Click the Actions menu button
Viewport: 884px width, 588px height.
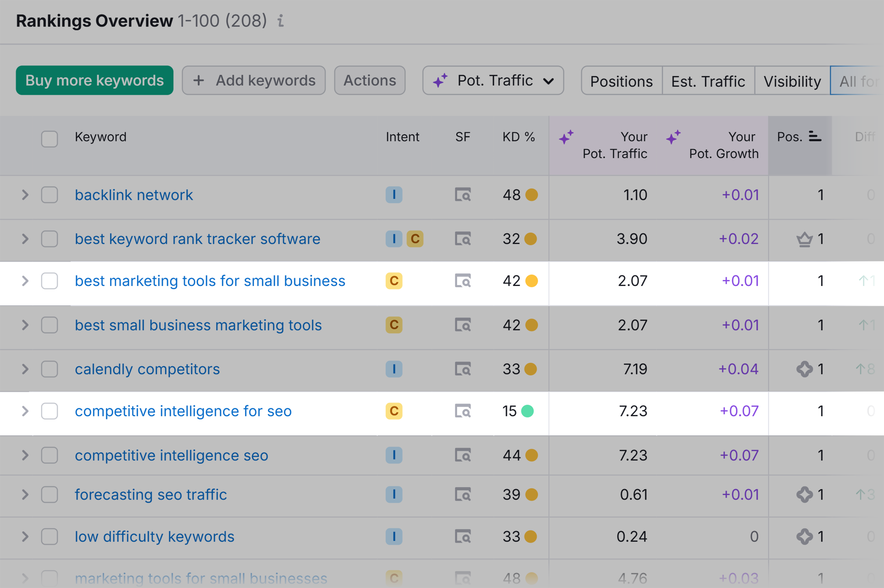pos(369,81)
